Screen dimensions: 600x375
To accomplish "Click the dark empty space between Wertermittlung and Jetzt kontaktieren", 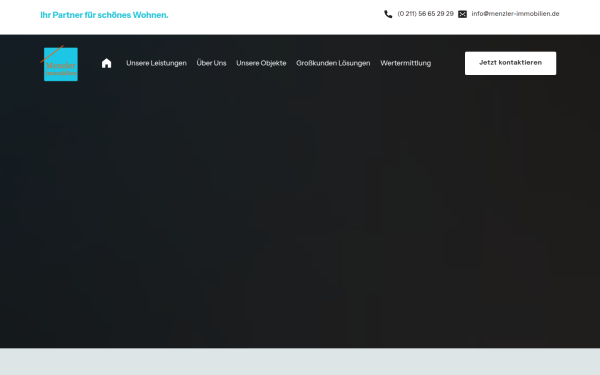I will pyautogui.click(x=448, y=63).
